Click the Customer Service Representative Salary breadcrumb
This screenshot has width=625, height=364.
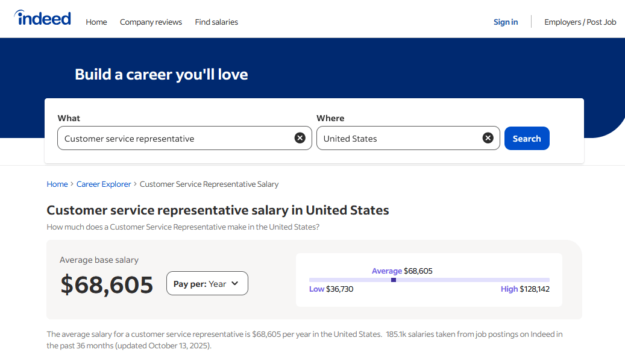pos(209,184)
